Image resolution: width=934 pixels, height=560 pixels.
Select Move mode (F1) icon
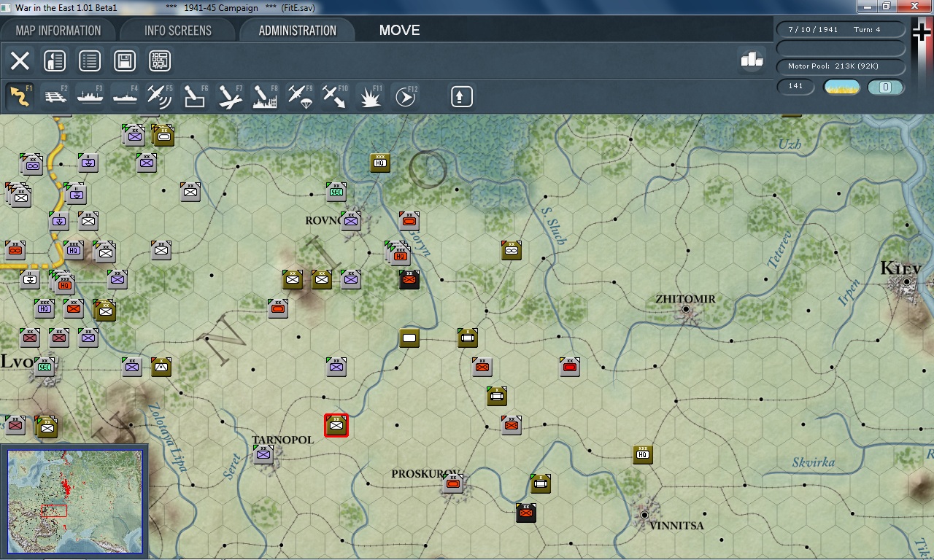click(x=20, y=96)
